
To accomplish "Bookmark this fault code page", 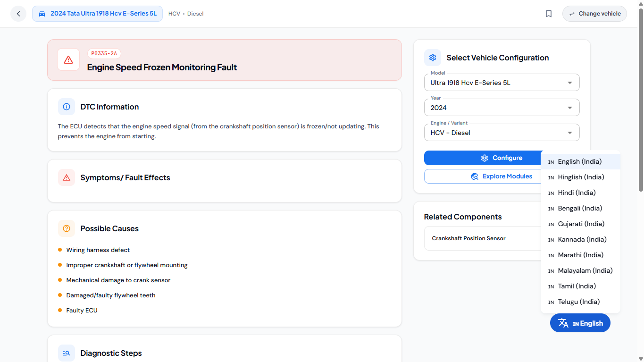I will pos(549,14).
